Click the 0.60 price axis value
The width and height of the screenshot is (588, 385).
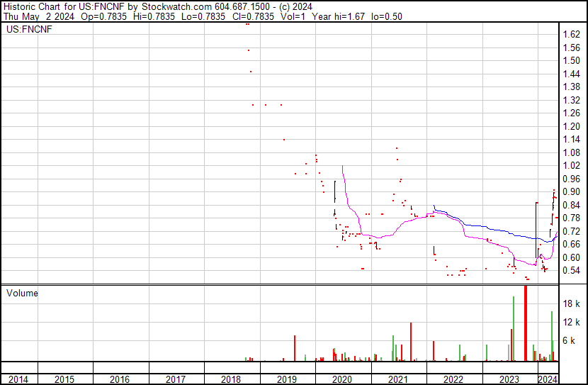pos(572,258)
